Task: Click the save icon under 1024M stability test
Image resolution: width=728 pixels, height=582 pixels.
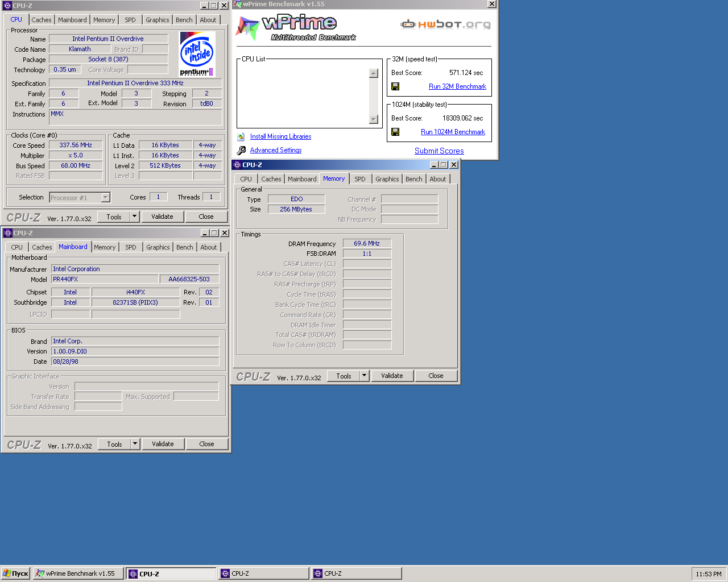Action: coord(395,132)
